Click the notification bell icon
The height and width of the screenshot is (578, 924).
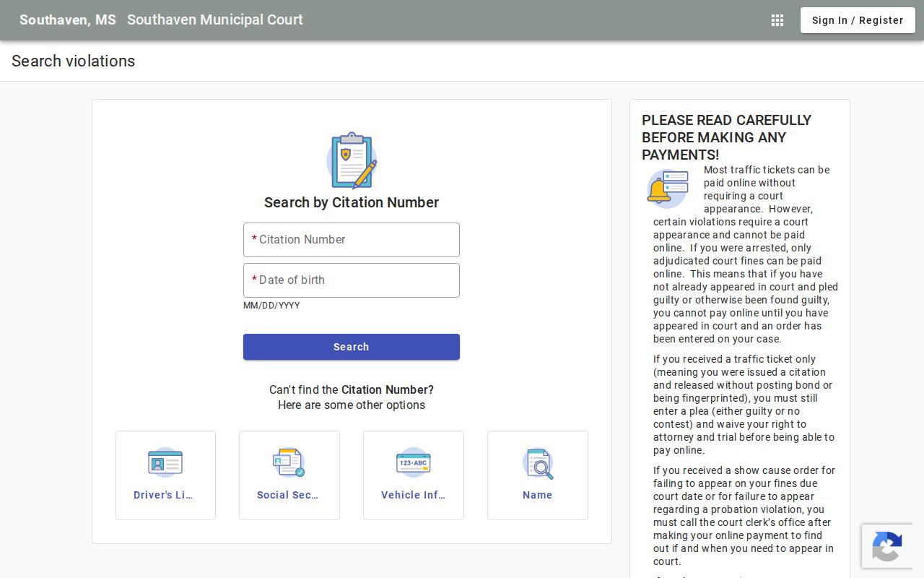668,189
